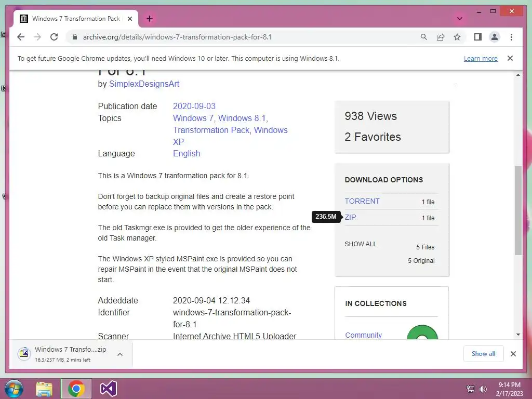The image size is (532, 399).
Task: Open the Windows 8.1 topic link
Action: (242, 118)
